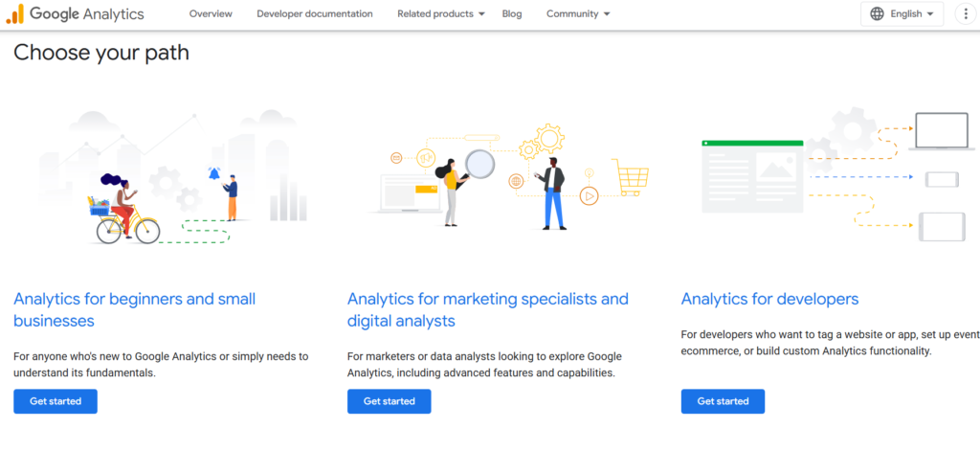Open the English language selector
This screenshot has width=980, height=451.
902,14
